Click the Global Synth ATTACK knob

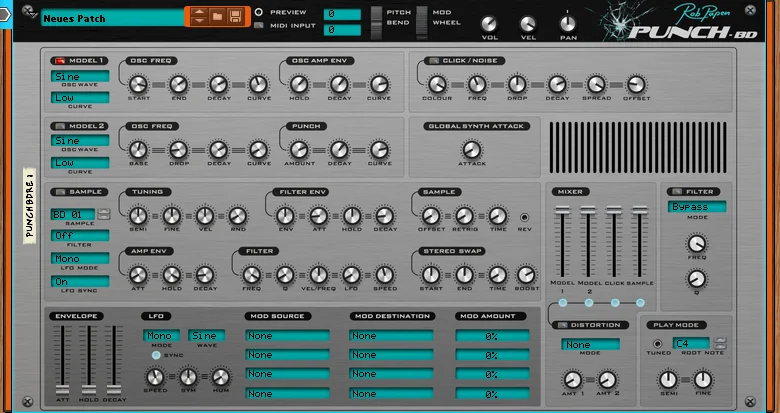click(x=472, y=150)
